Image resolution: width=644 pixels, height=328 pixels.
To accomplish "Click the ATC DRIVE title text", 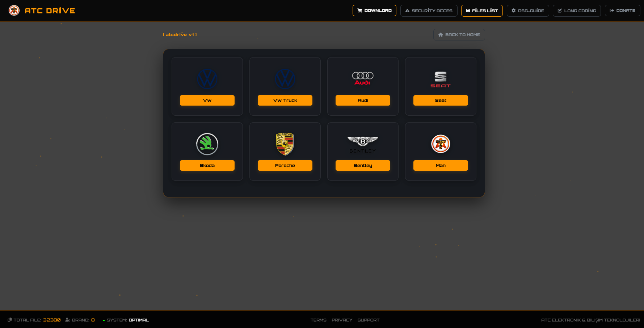I will pos(50,10).
